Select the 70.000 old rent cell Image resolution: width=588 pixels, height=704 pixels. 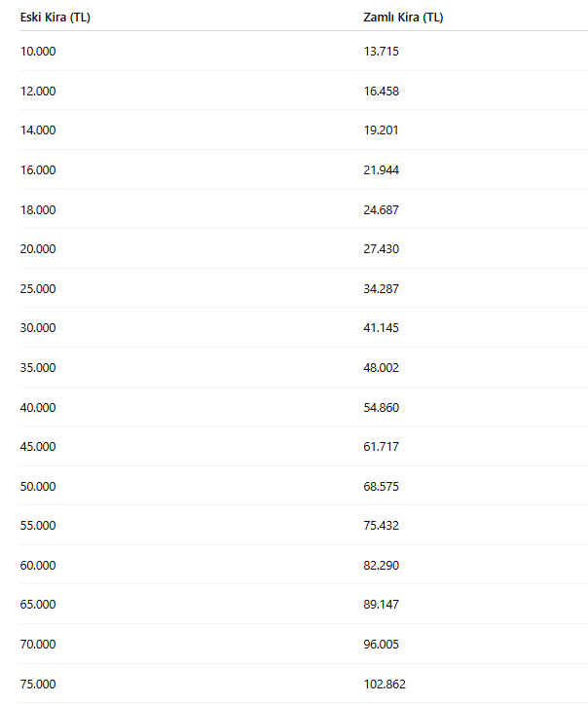coord(38,645)
